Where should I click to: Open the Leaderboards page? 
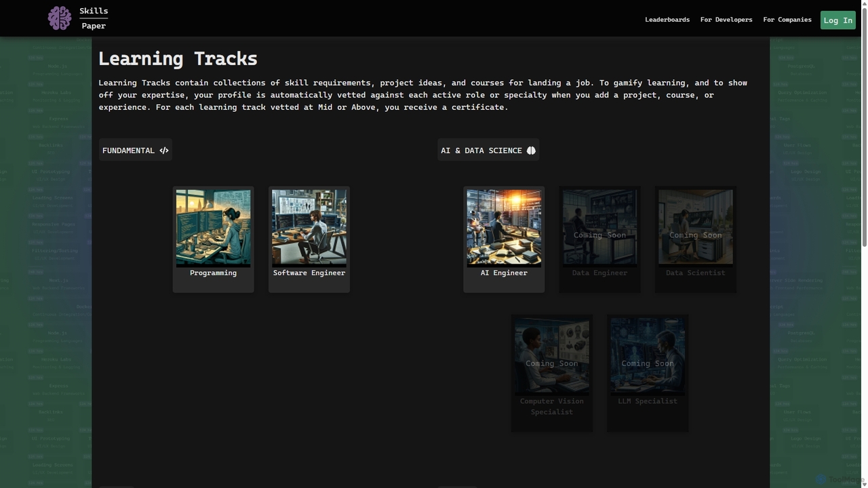667,20
